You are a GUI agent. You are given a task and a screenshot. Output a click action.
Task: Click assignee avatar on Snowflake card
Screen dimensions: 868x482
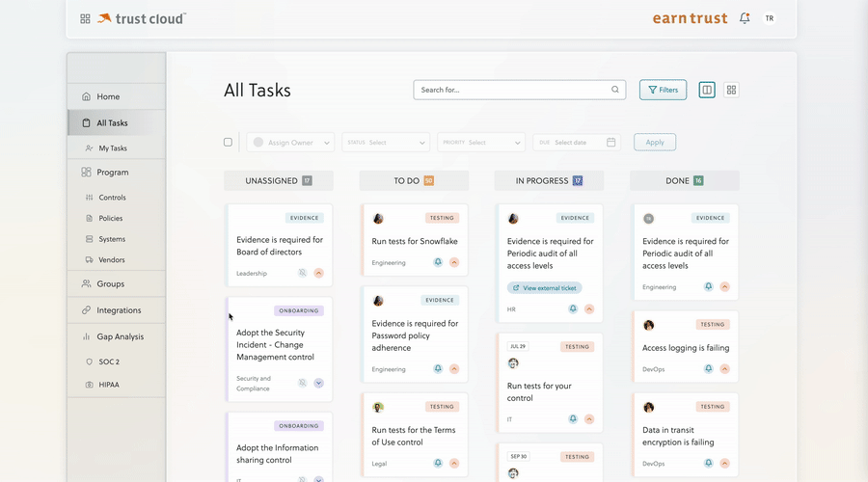tap(378, 219)
